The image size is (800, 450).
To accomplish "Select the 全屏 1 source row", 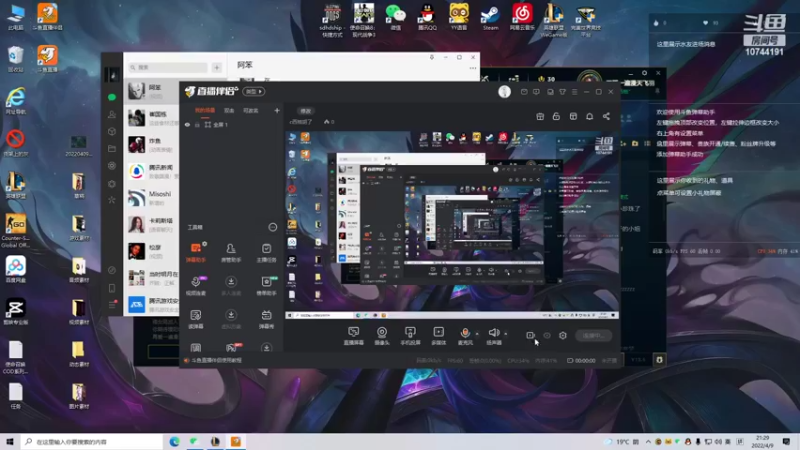I will point(232,124).
